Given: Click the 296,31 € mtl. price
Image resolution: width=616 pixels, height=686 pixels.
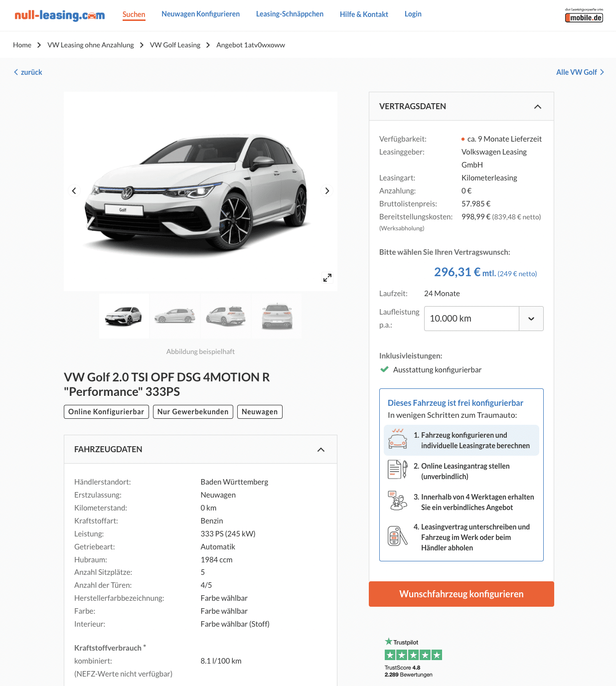Looking at the screenshot, I should pyautogui.click(x=464, y=272).
